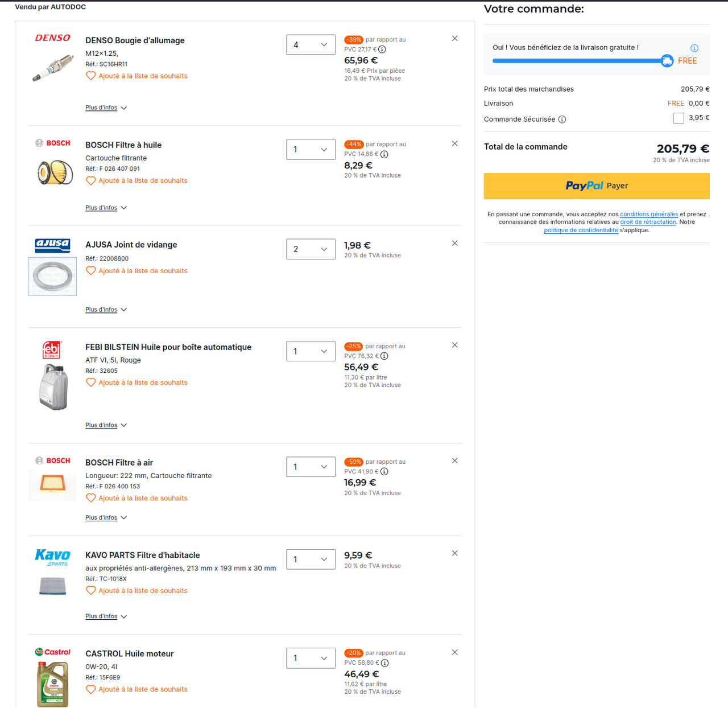This screenshot has height=708, width=728.
Task: Show Commande Sécurisée info tooltip
Action: point(562,120)
